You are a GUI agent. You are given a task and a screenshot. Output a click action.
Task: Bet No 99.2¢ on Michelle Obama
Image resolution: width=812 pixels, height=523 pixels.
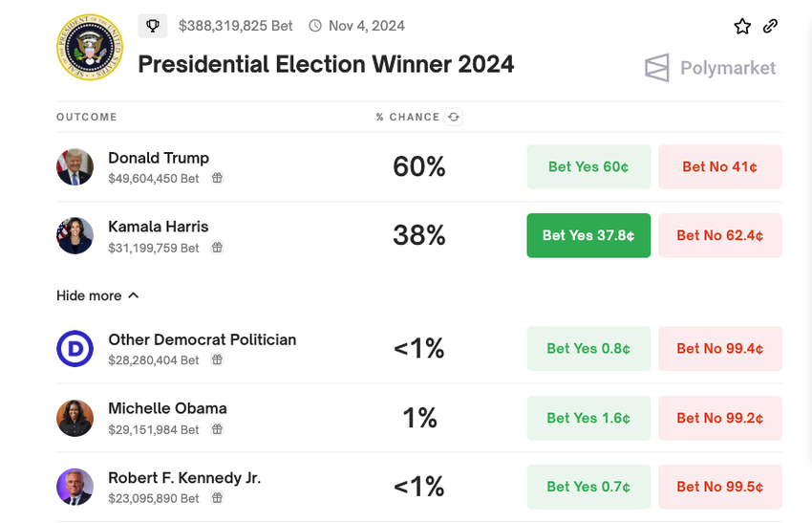(719, 418)
